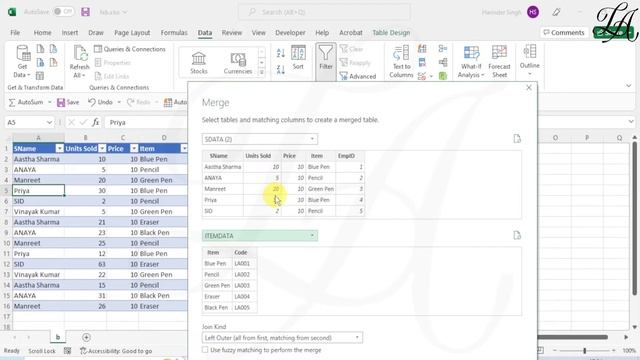Click the Accessibility status indicator

pyautogui.click(x=116, y=351)
